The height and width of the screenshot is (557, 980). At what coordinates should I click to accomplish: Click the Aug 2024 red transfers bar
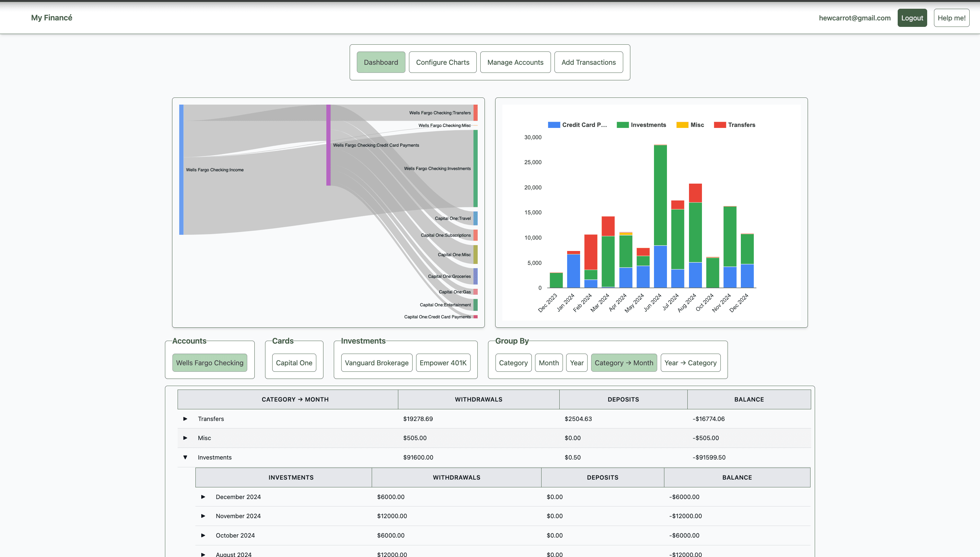click(x=695, y=193)
